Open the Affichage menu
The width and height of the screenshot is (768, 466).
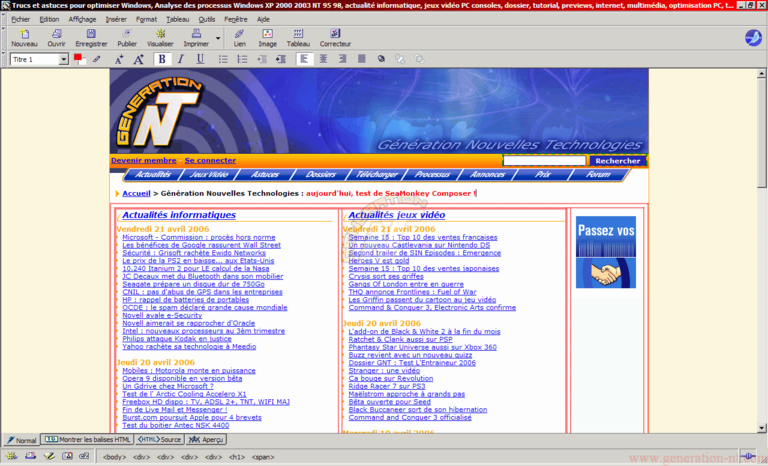(x=82, y=19)
